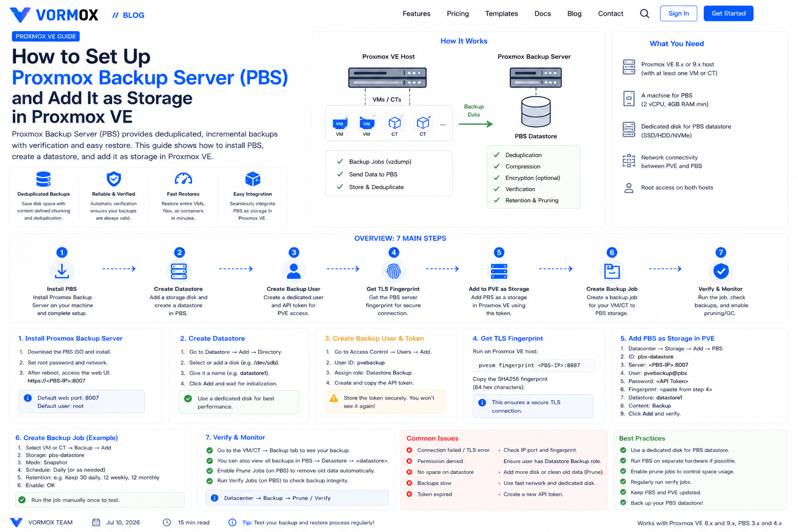
Task: Click info icon beside Default web port note
Action: point(28,398)
